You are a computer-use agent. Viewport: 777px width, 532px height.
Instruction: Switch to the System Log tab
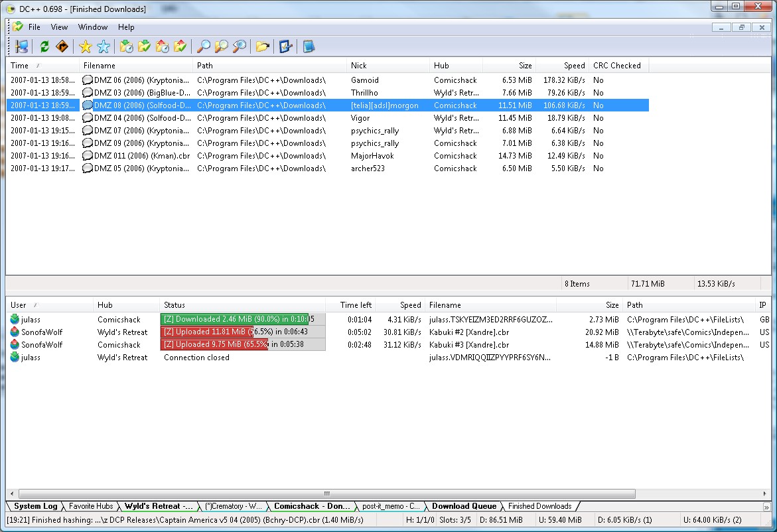click(x=36, y=506)
